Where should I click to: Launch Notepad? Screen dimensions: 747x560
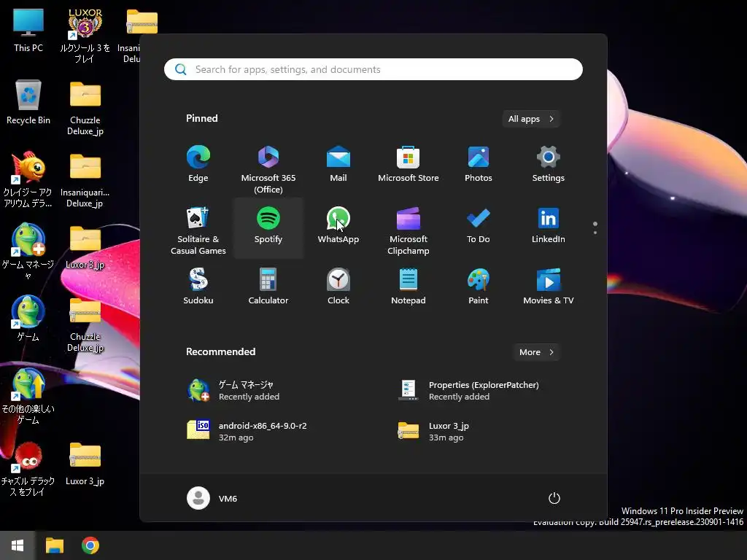(409, 287)
